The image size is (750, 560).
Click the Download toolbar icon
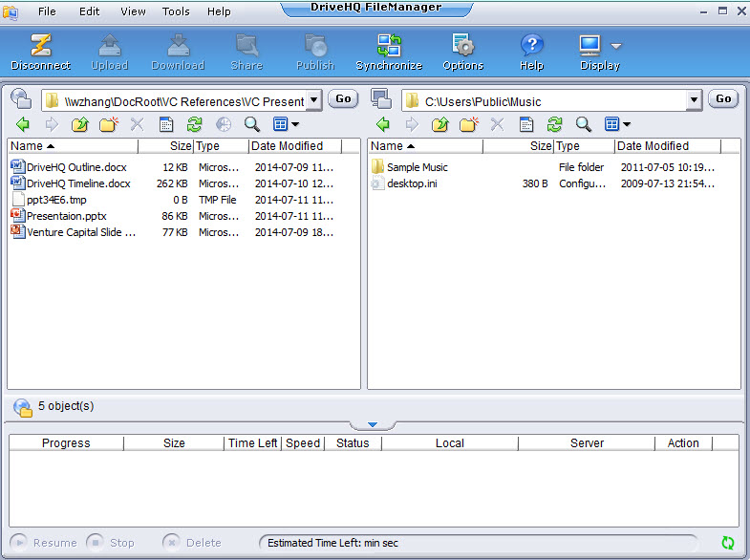coord(178,52)
